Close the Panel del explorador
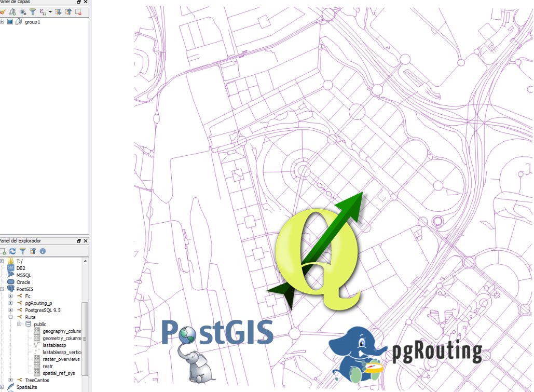This screenshot has height=392, width=534. tap(86, 241)
